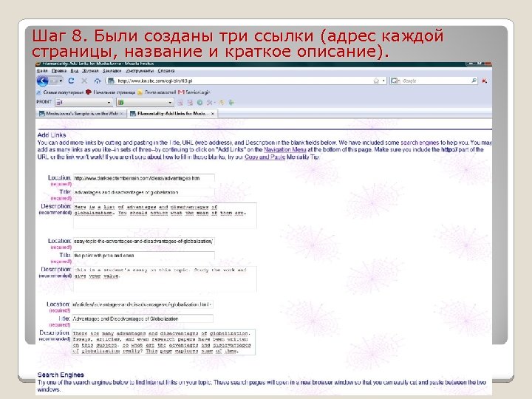532x399 pixels.
Task: Click the red Kaspersky icon in toolbar
Action: 485,81
